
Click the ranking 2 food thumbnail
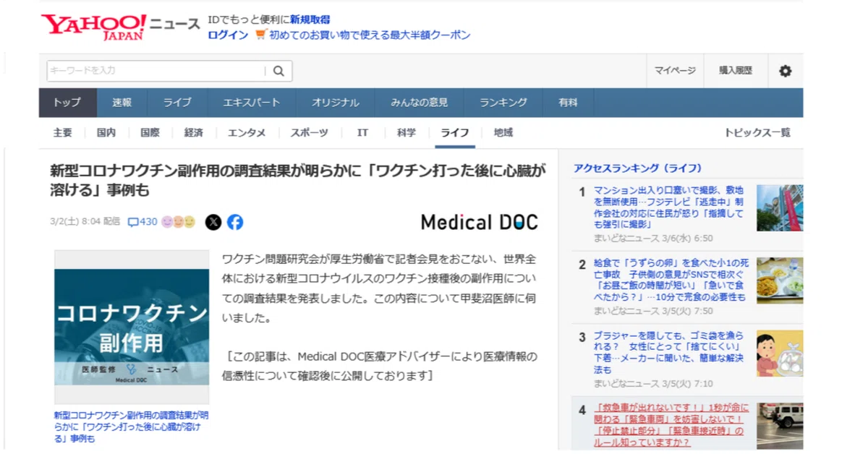780,280
